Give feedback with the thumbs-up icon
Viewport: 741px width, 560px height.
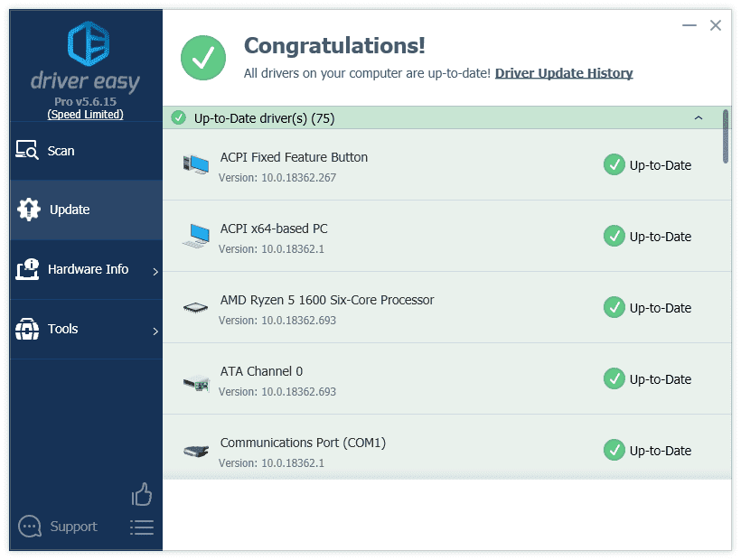click(142, 495)
